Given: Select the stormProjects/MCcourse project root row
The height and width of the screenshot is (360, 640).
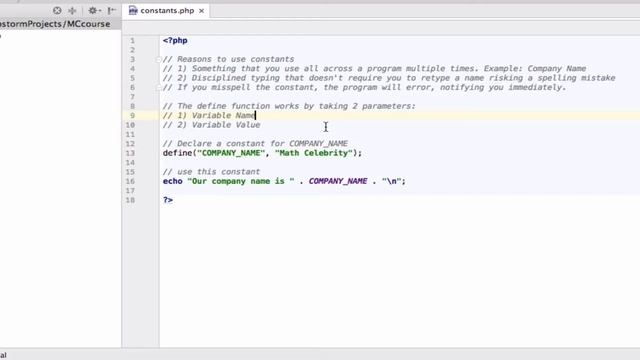Looking at the screenshot, I should pyautogui.click(x=60, y=24).
